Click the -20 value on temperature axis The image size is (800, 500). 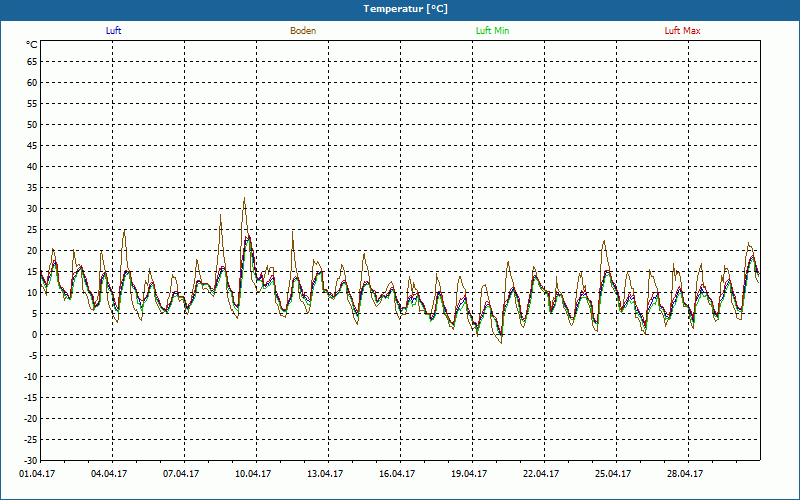31,418
